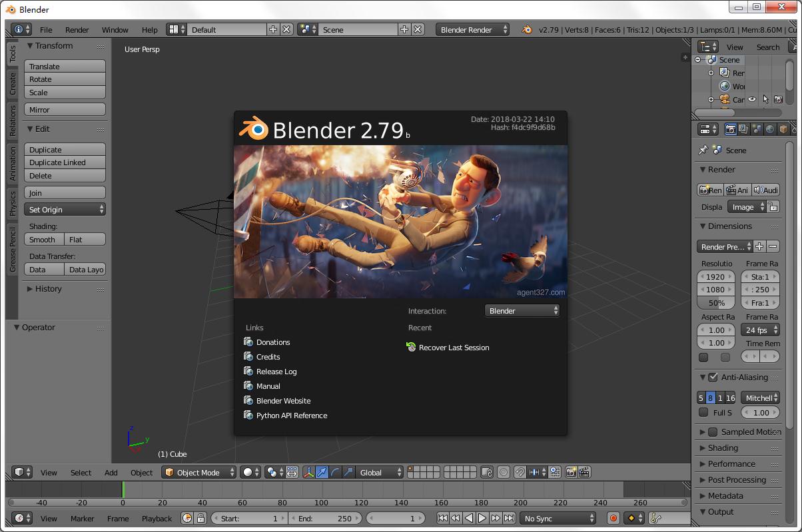Open the Global transform orientation dropdown
The width and height of the screenshot is (802, 532).
(374, 472)
